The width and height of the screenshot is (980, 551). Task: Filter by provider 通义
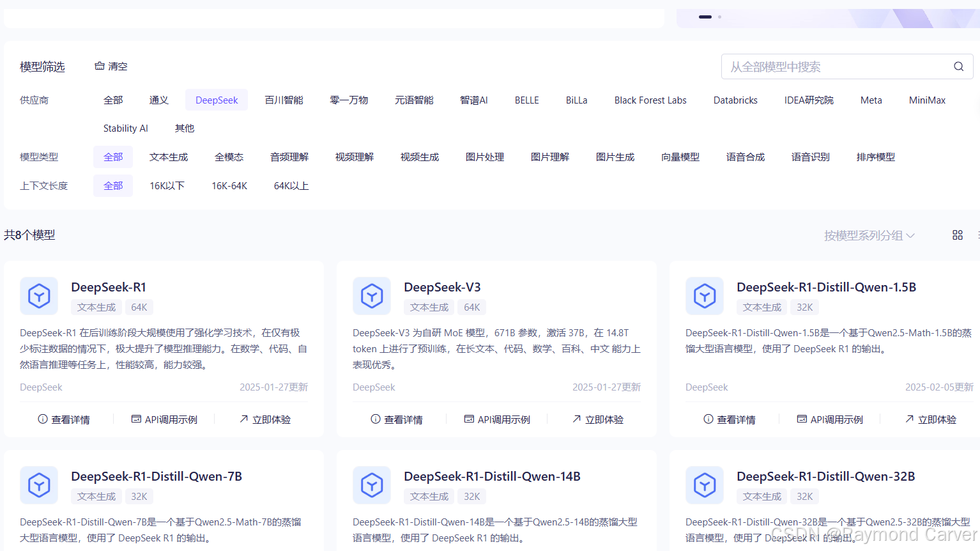pos(159,100)
